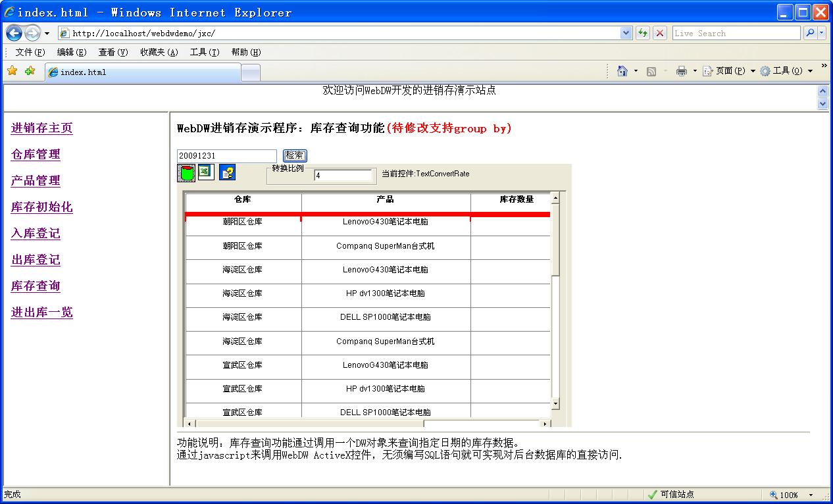The height and width of the screenshot is (504, 833).
Task: Click the Print printer icon
Action: tap(682, 71)
